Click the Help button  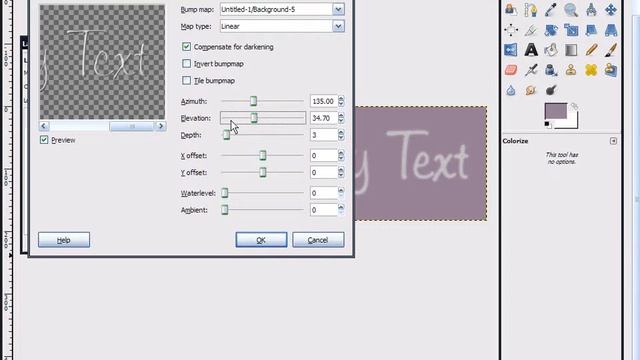pos(64,240)
